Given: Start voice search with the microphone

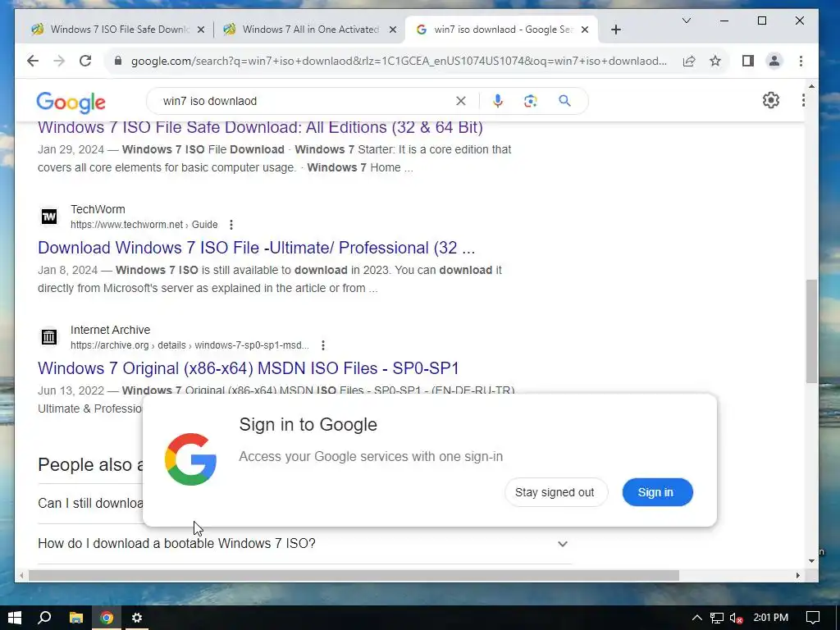Looking at the screenshot, I should pos(498,101).
